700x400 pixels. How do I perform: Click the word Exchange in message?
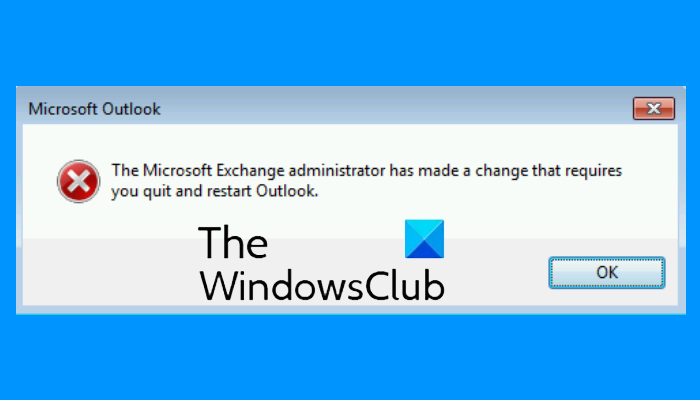tap(250, 170)
